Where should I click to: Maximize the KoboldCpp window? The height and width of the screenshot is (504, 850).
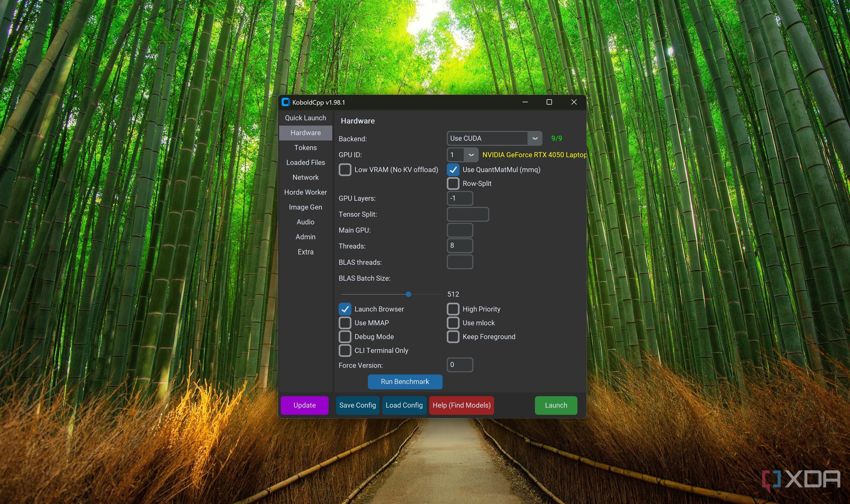[x=549, y=102]
